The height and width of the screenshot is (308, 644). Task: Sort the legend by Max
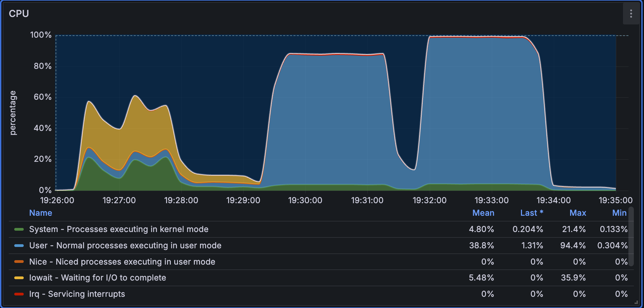pyautogui.click(x=578, y=213)
